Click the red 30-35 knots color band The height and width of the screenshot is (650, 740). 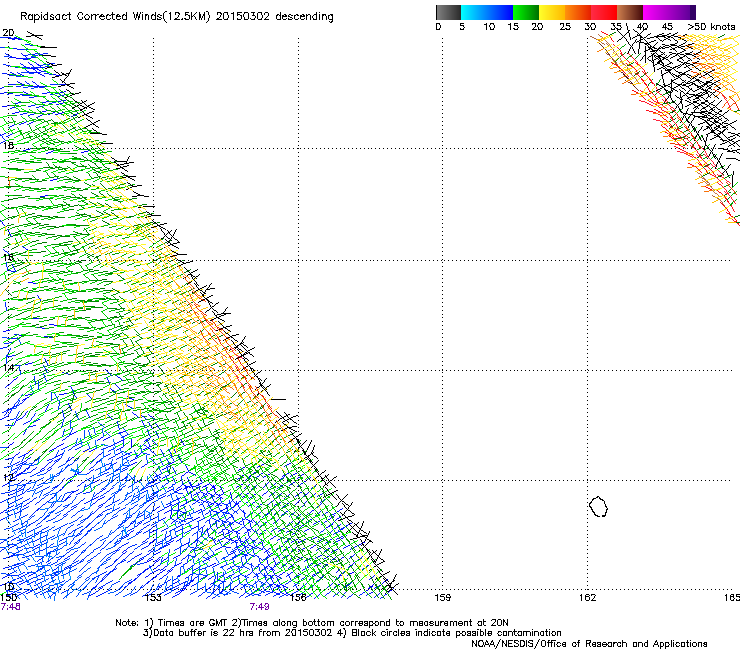point(604,12)
